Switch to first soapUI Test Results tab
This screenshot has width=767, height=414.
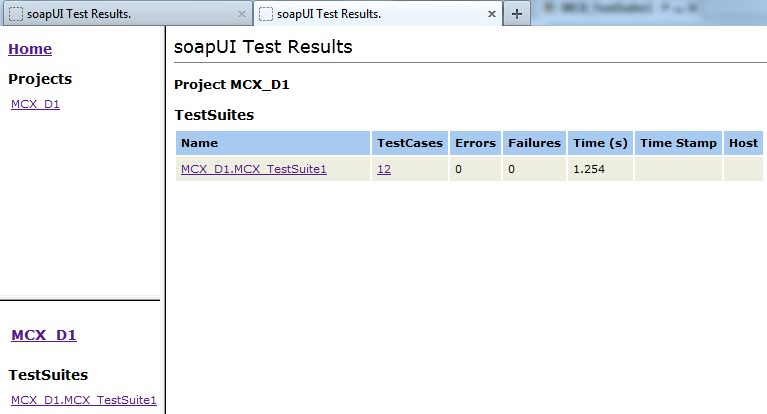(127, 14)
